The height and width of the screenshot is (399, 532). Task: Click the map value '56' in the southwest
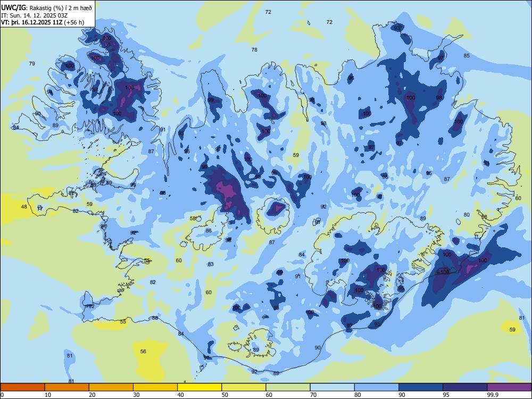(143, 351)
